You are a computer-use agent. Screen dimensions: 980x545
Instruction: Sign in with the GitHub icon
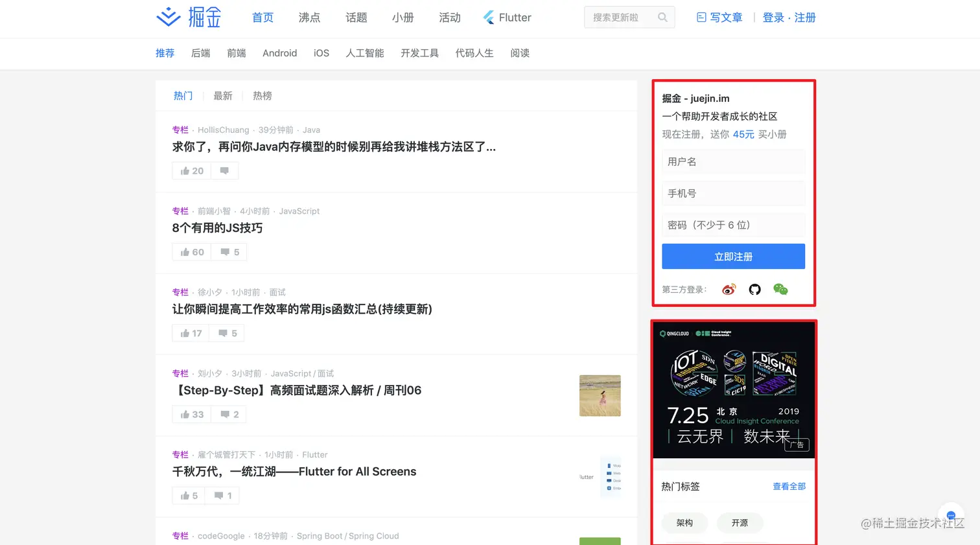(x=754, y=289)
